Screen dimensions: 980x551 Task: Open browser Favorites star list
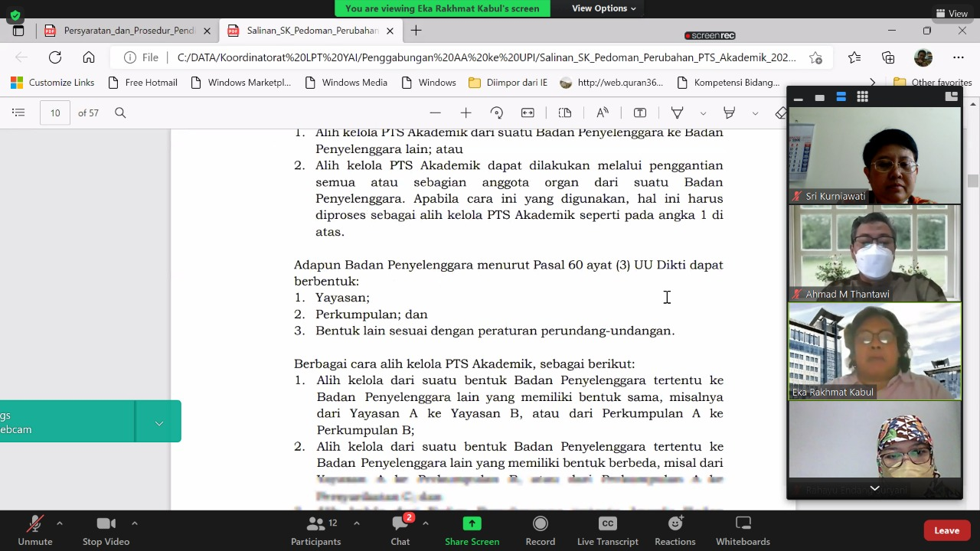(854, 57)
